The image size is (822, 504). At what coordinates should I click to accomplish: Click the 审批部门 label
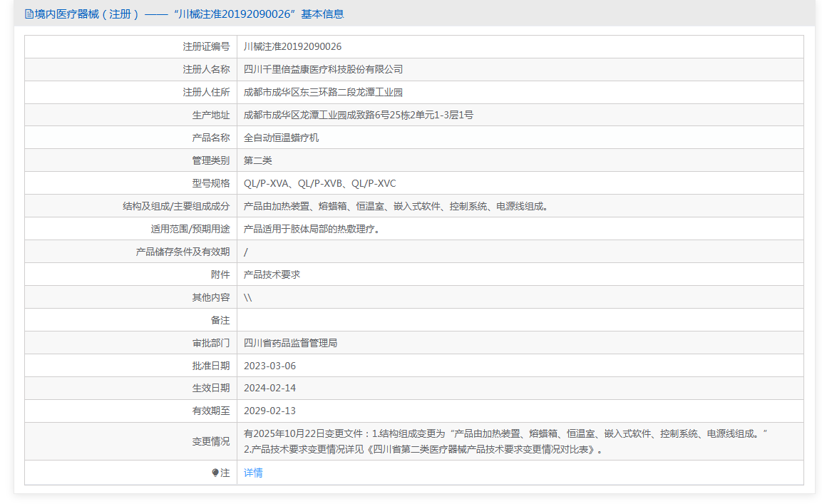(x=211, y=343)
